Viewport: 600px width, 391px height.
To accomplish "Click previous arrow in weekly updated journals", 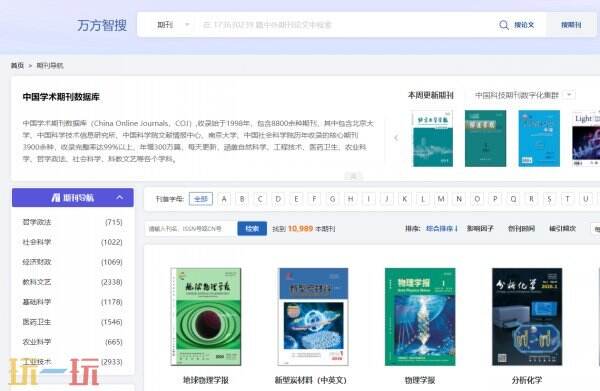I will click(396, 138).
